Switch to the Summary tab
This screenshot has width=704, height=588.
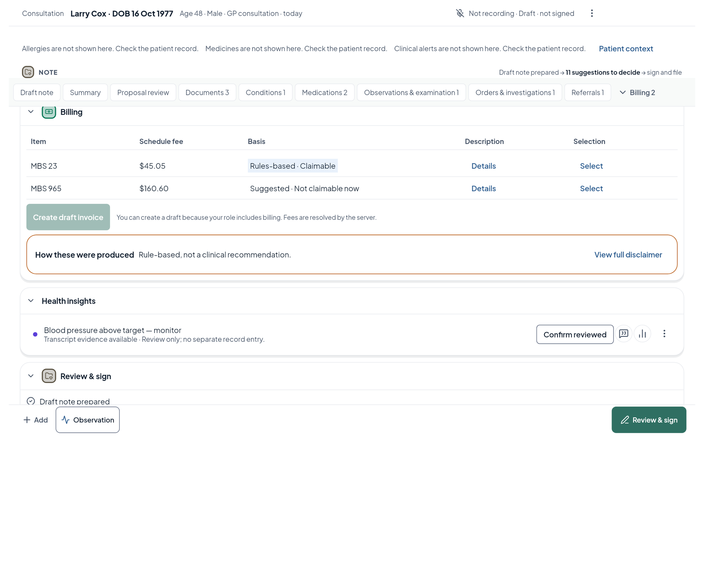pos(85,93)
